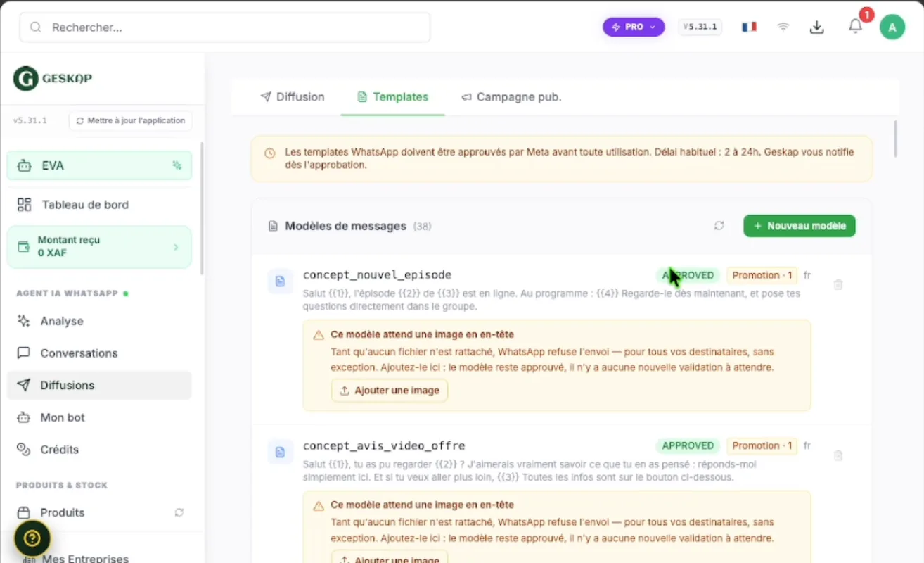Expand the Montant reçu card chevron
This screenshot has height=563, width=924.
[x=176, y=247]
